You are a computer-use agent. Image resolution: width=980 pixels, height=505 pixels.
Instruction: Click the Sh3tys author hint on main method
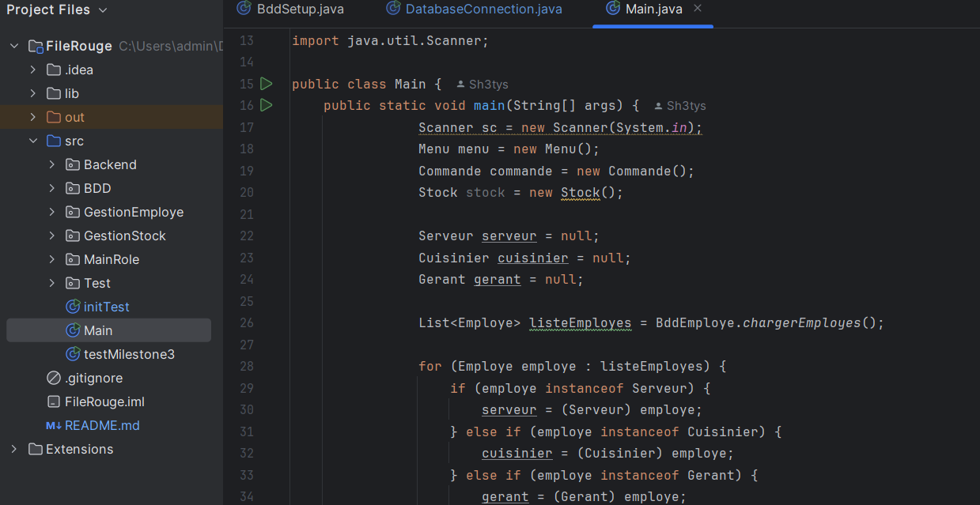[x=686, y=106]
